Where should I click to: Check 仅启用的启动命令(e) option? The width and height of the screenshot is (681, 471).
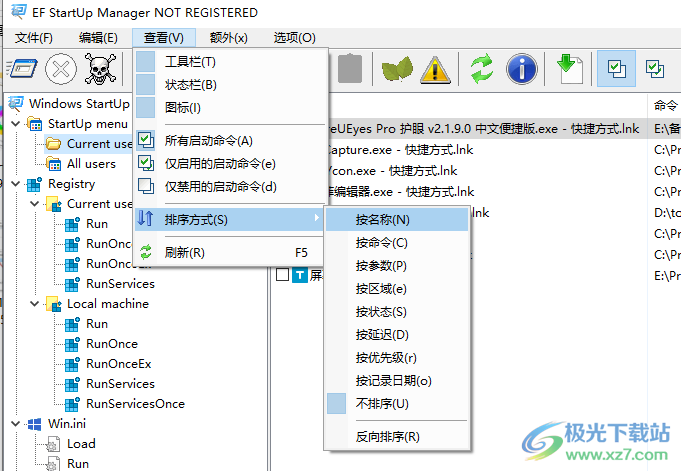coord(230,164)
